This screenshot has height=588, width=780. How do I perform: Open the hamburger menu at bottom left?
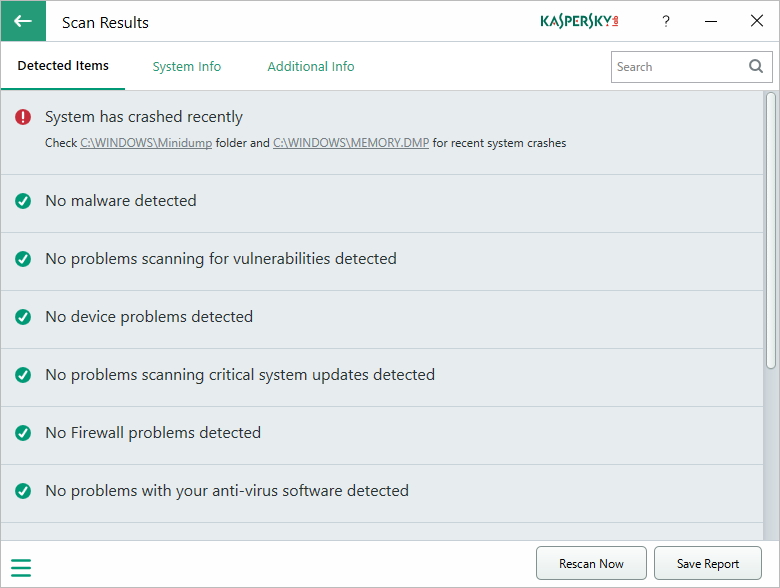pyautogui.click(x=21, y=568)
